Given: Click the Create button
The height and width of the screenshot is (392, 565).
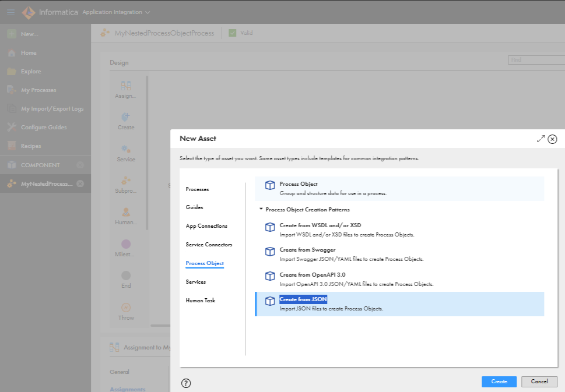Looking at the screenshot, I should [x=499, y=382].
